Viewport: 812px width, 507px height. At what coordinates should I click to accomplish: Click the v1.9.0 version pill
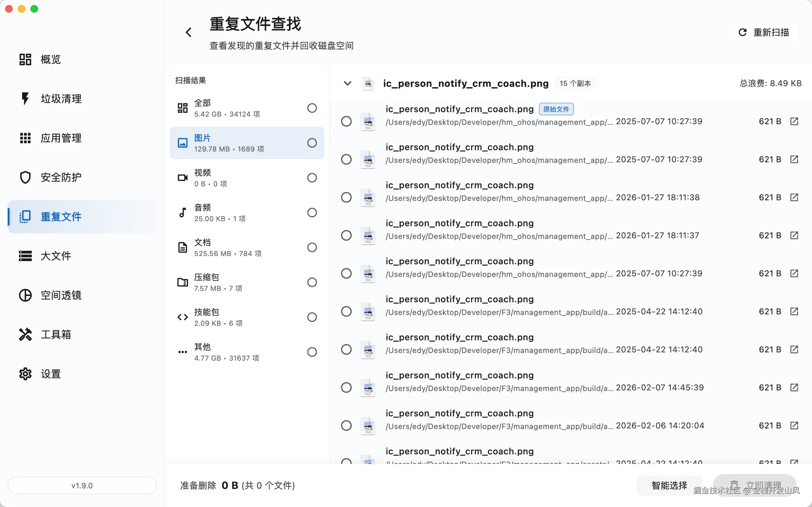(x=82, y=485)
